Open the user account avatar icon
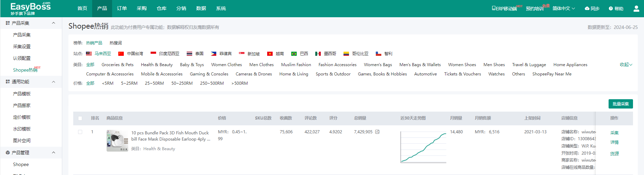Image resolution: width=644 pixels, height=175 pixels. [x=636, y=9]
